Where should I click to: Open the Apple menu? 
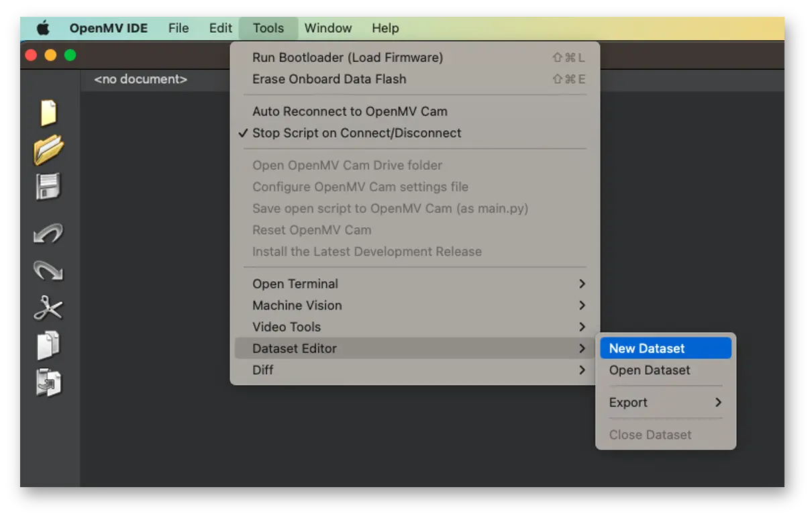coord(43,28)
